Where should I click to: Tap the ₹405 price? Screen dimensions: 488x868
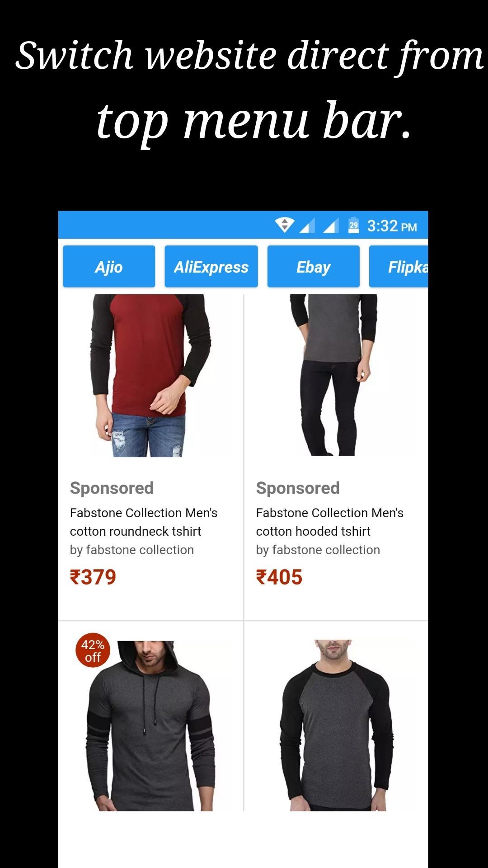point(279,577)
